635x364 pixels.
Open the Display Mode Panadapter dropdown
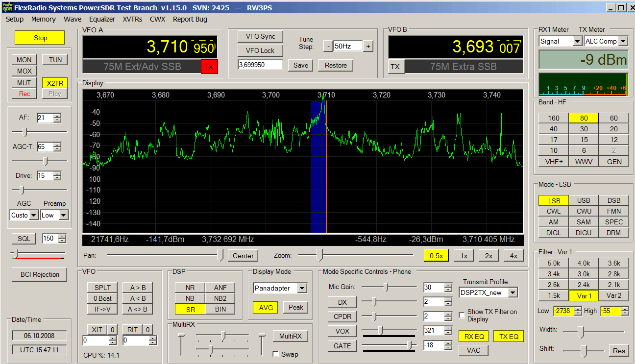[302, 289]
